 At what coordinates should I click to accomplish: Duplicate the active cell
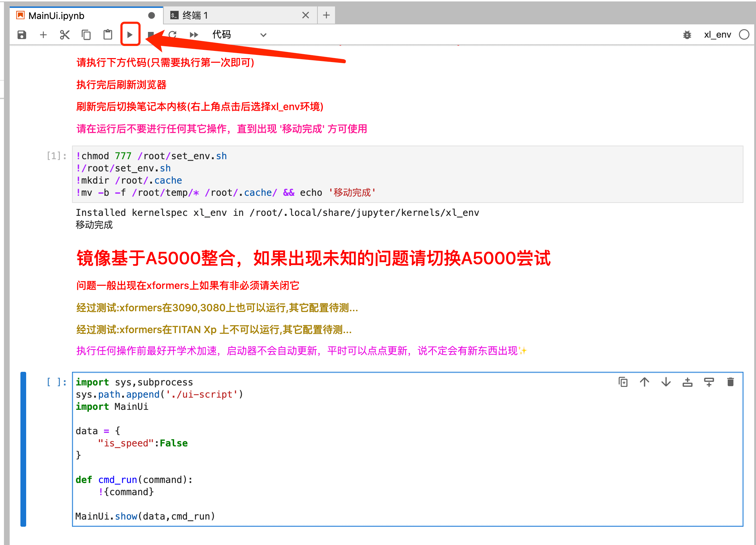point(623,382)
